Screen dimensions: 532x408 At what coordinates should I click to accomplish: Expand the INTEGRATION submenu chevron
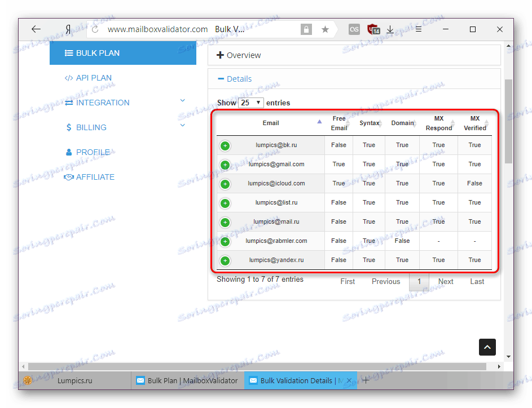click(183, 100)
